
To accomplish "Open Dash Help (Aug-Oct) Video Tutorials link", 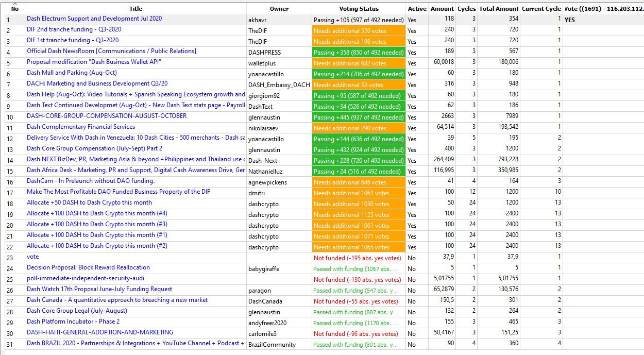I will tap(136, 94).
